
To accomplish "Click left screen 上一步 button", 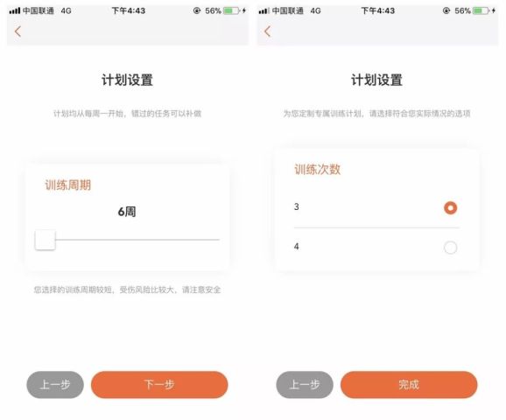I will pos(55,384).
